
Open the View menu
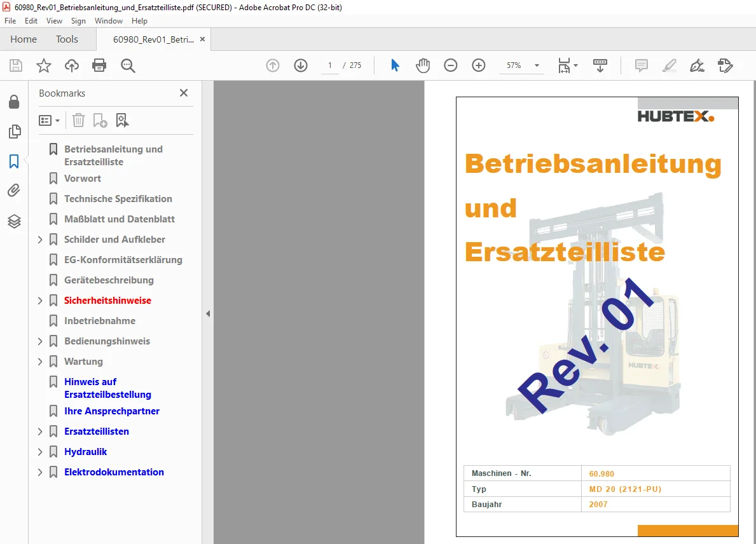click(x=54, y=21)
